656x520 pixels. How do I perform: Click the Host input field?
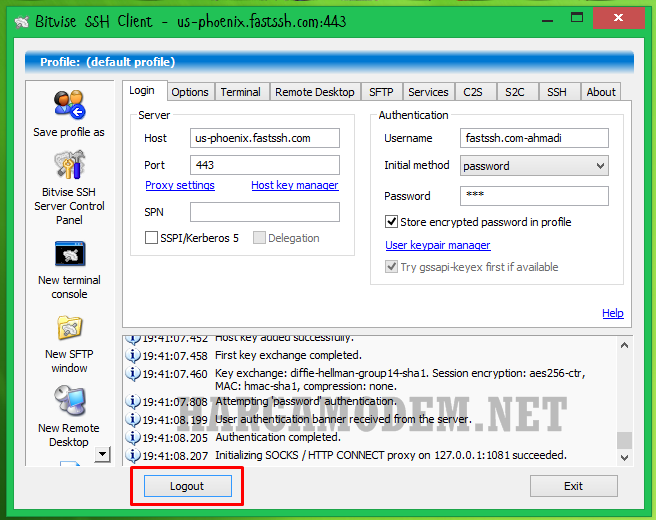[265, 138]
